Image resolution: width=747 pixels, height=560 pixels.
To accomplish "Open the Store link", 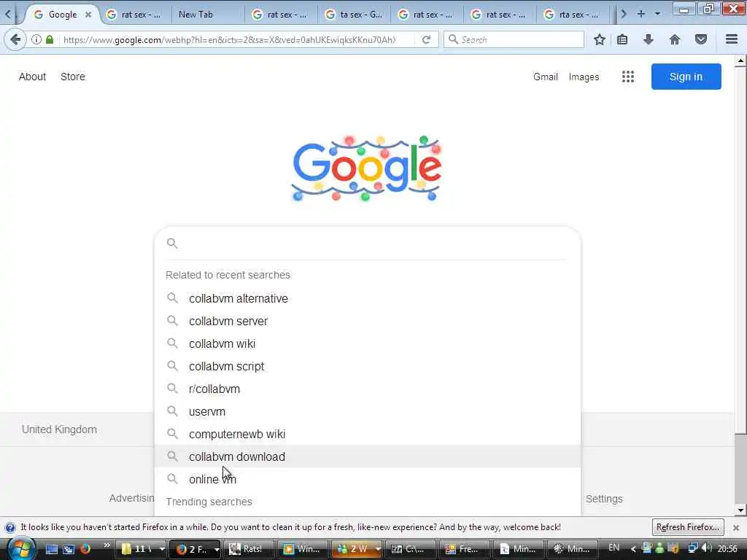I will point(73,77).
